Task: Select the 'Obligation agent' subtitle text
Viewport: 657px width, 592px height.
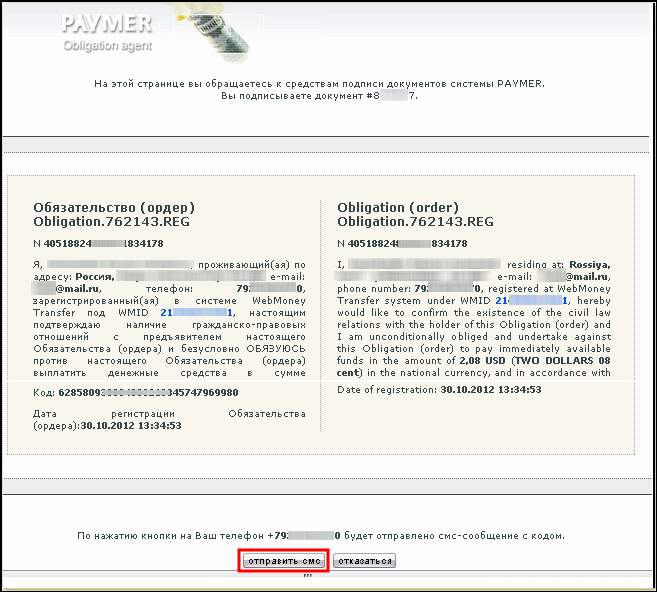Action: [x=108, y=46]
